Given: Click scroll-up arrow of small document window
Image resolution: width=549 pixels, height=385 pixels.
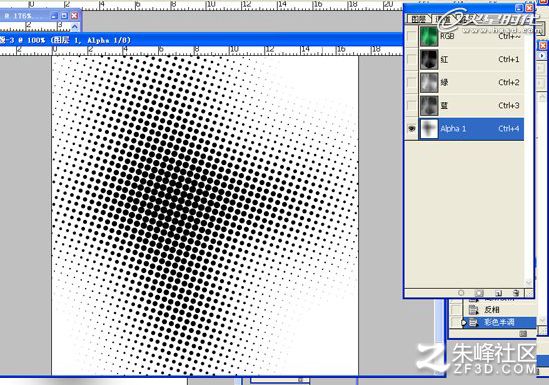Looking at the screenshot, I should coord(75,26).
